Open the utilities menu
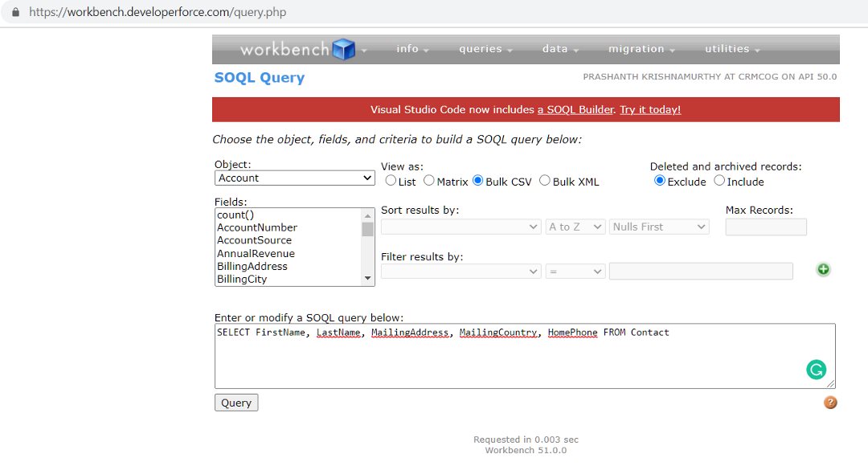 [732, 49]
